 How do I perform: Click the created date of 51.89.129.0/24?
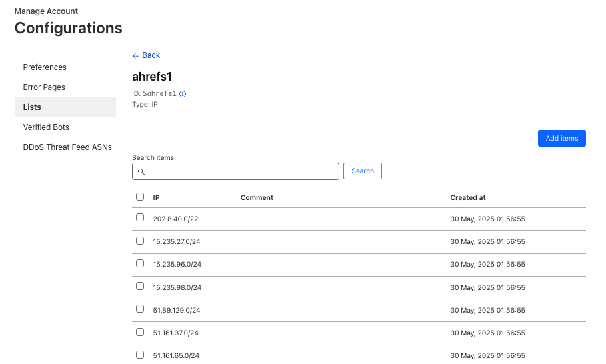coord(488,310)
